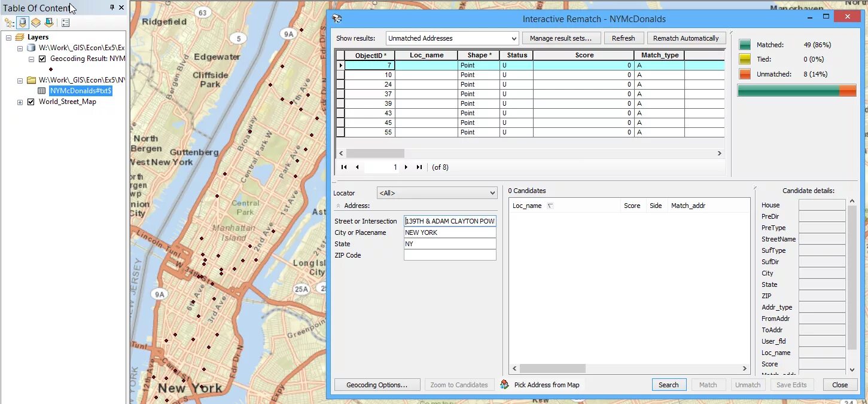Select the row with ObjectID 43
868x404 pixels.
point(530,113)
